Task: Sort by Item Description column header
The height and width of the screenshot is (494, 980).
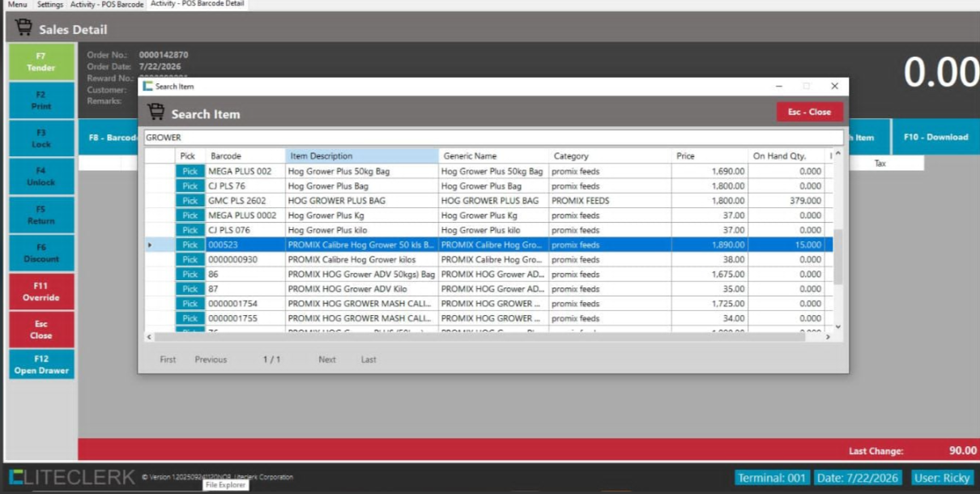Action: point(362,155)
